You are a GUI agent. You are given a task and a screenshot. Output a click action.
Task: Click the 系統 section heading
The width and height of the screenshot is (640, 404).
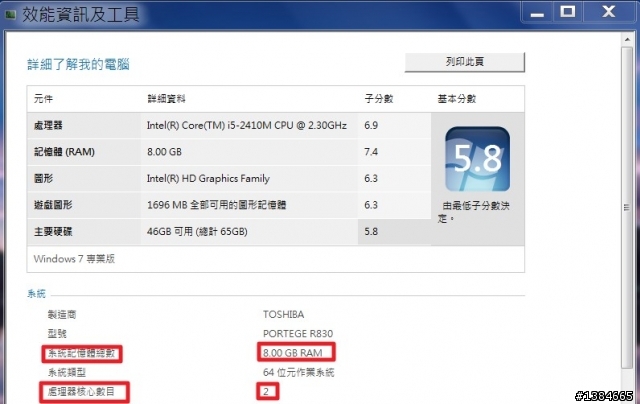point(36,293)
